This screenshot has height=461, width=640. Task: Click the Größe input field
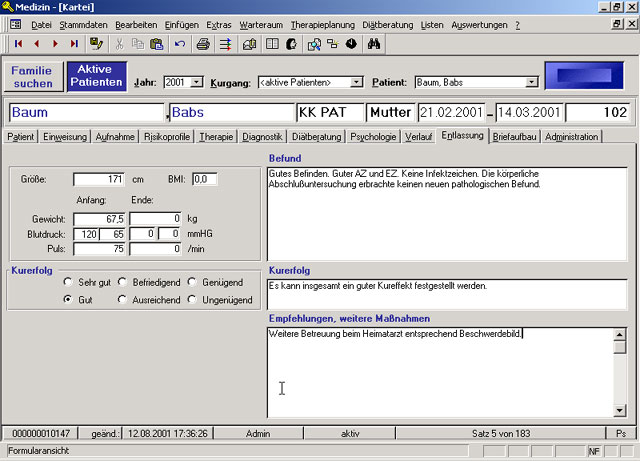99,179
